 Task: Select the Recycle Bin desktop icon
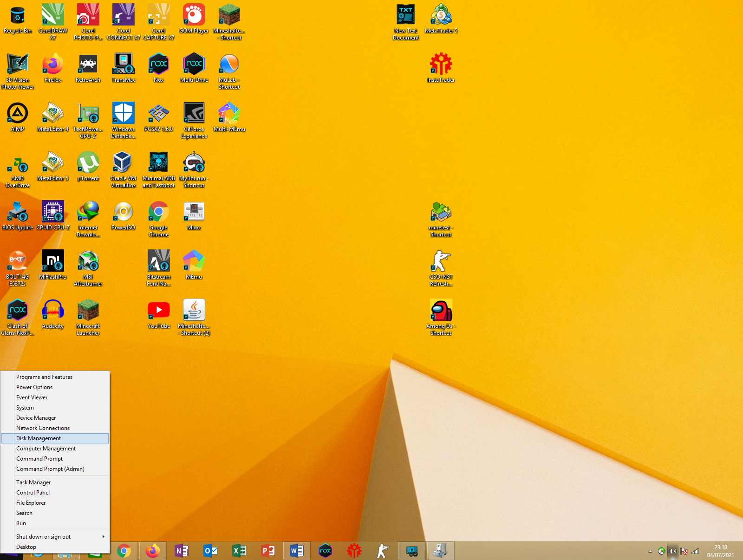tap(18, 19)
